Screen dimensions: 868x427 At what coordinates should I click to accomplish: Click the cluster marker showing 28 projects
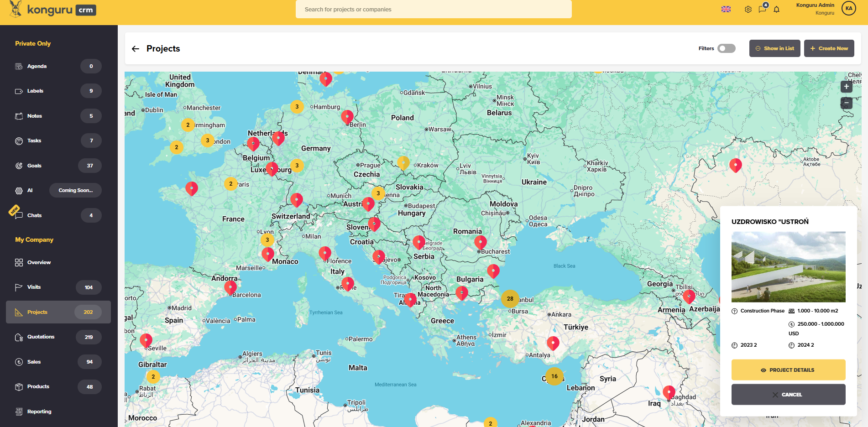[x=510, y=299]
